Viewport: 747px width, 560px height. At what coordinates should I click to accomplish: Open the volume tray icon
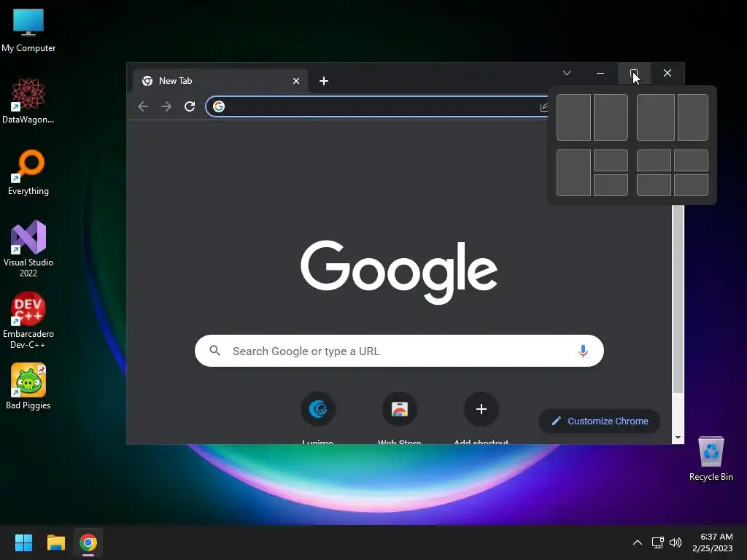[x=675, y=542]
